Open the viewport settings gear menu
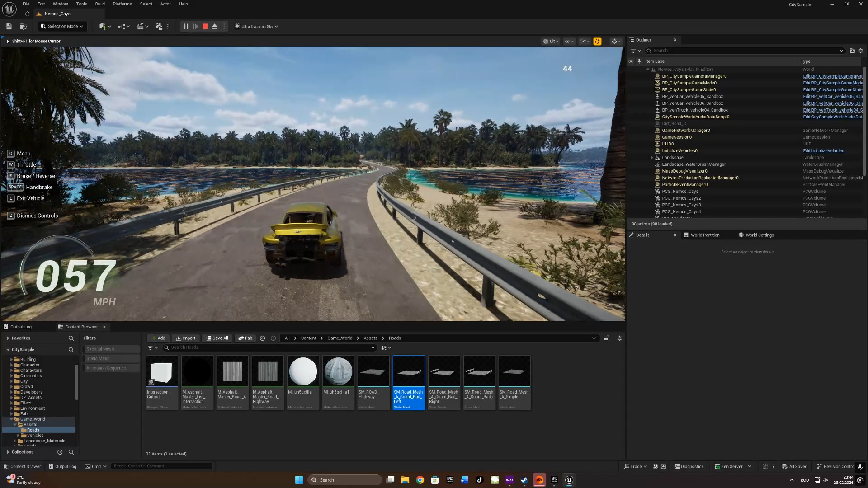The height and width of the screenshot is (488, 868). pyautogui.click(x=616, y=41)
